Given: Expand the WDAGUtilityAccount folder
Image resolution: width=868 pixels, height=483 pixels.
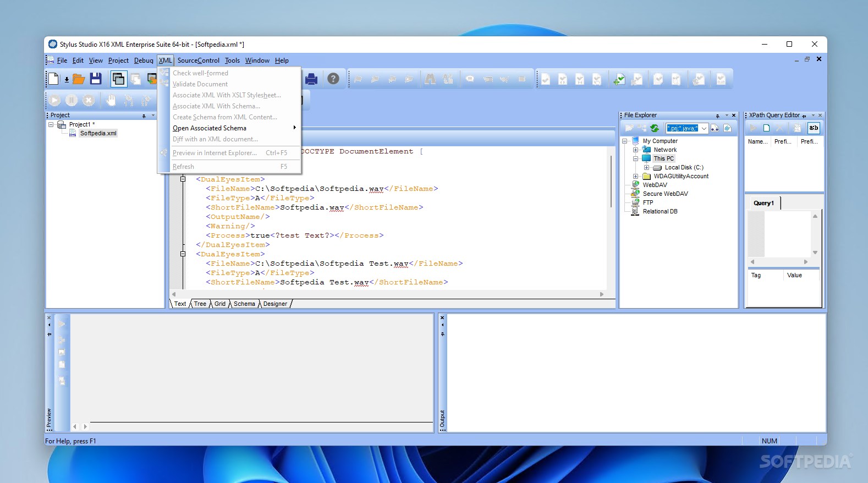Looking at the screenshot, I should pos(635,176).
